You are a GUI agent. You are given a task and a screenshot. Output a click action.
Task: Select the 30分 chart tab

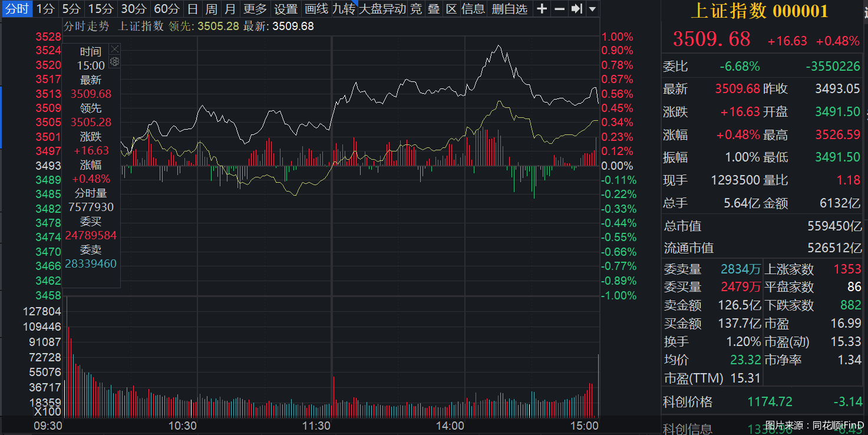click(133, 9)
